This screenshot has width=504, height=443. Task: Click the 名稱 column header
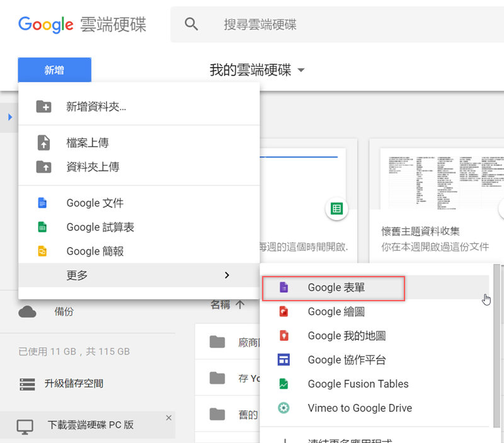220,304
